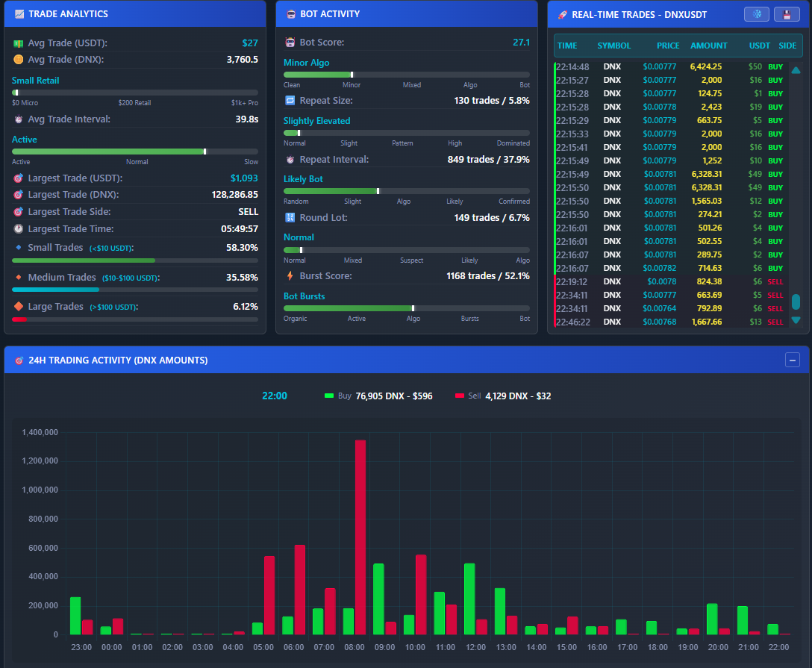Click the coin icon beside Avg Trade (DNX)
The height and width of the screenshot is (668, 812).
18,60
